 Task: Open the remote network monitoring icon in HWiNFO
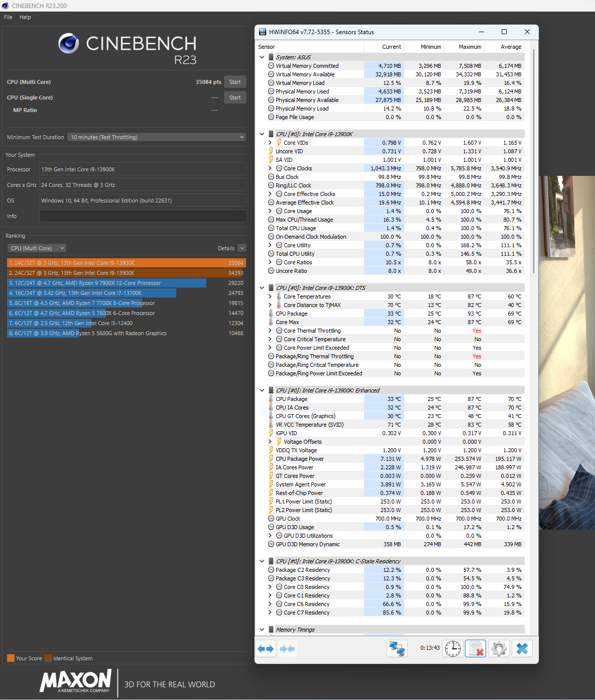click(x=397, y=649)
